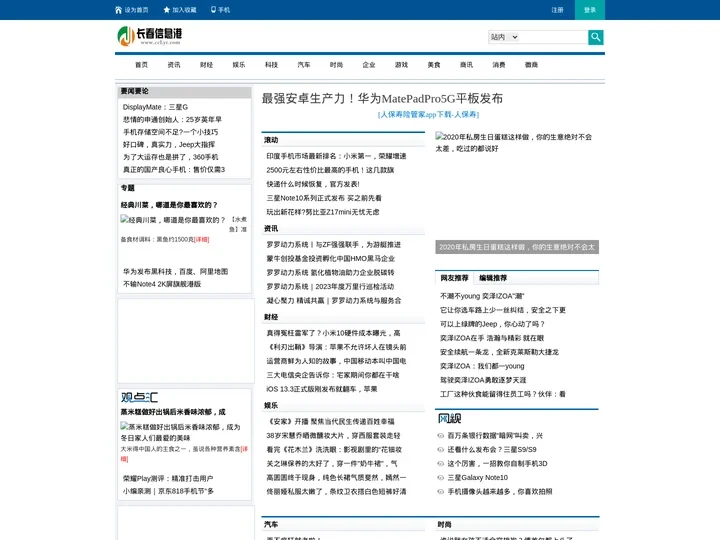This screenshot has width=720, height=540.
Task: Click into the search text field
Action: pos(553,37)
